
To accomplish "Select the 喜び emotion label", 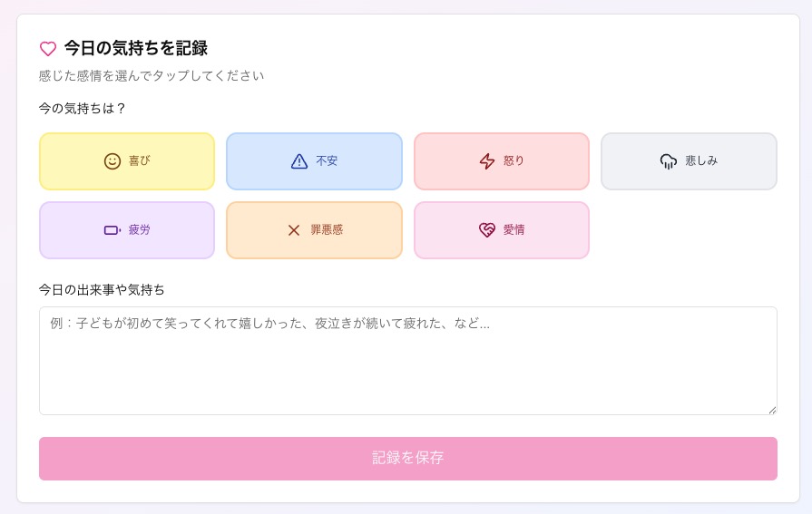I will 140,161.
